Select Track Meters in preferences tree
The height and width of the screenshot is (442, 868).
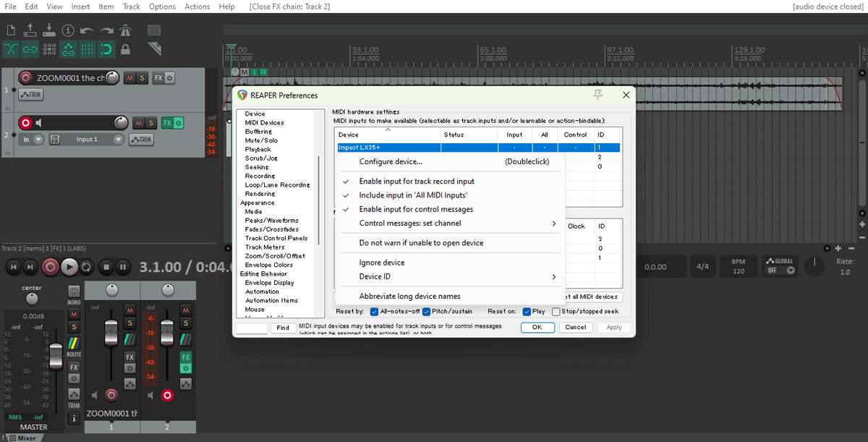pos(265,247)
